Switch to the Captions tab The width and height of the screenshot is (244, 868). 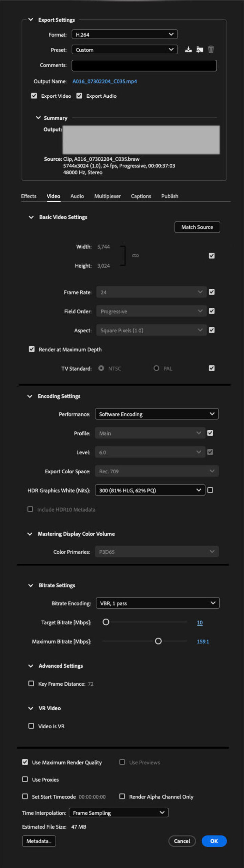click(141, 196)
